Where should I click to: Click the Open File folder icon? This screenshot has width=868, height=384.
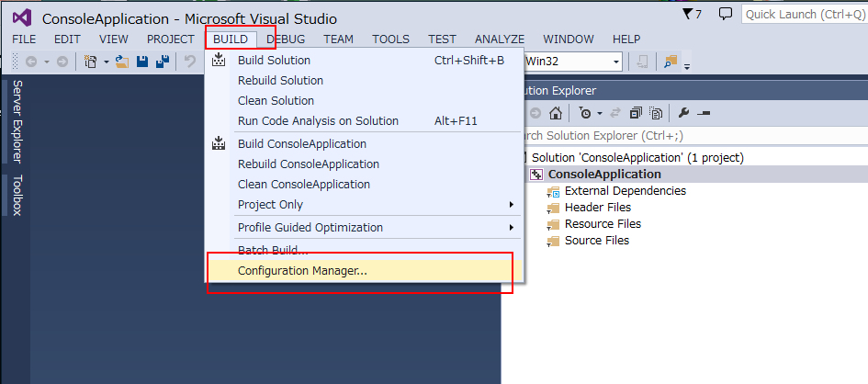pyautogui.click(x=122, y=62)
